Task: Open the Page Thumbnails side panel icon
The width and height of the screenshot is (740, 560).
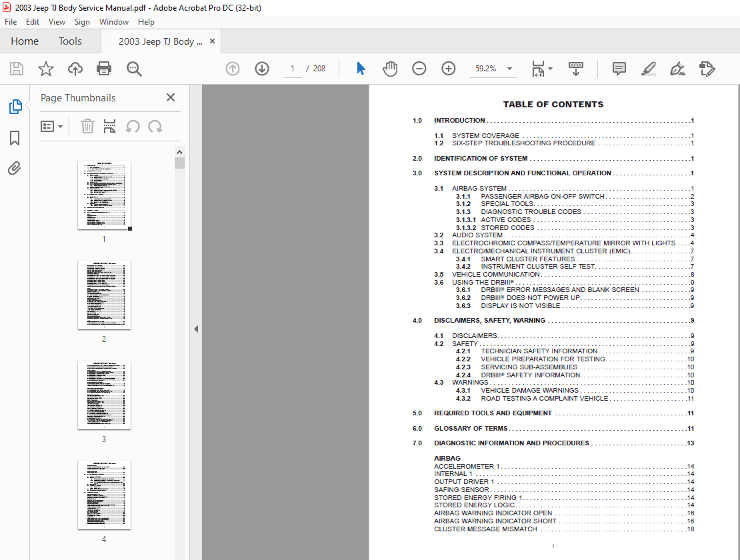Action: 15,107
